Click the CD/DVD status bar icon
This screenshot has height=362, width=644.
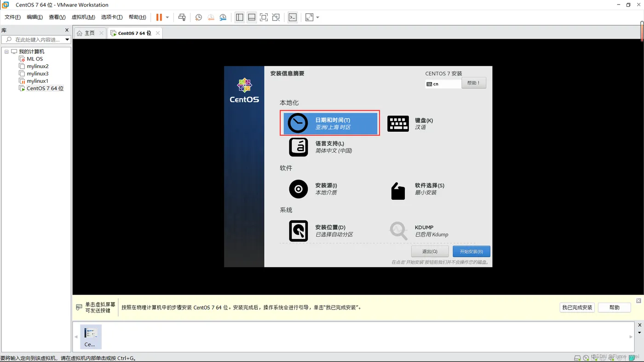click(x=586, y=358)
